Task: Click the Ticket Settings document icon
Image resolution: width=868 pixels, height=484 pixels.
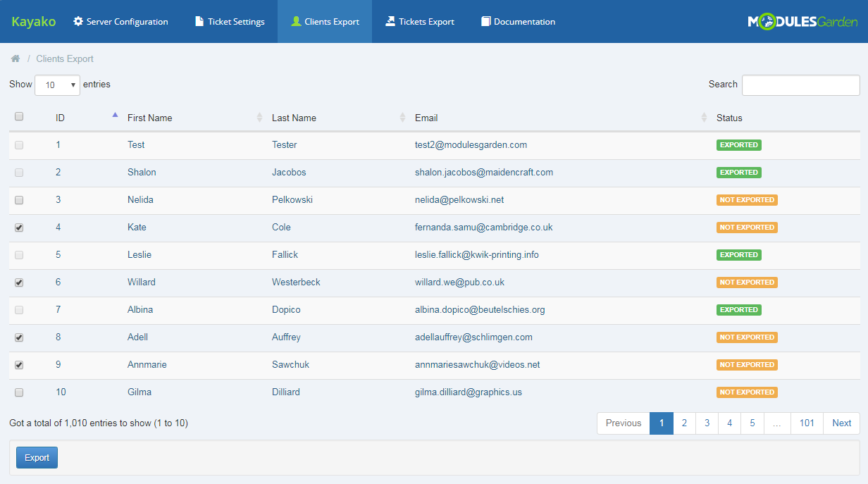Action: (x=199, y=21)
